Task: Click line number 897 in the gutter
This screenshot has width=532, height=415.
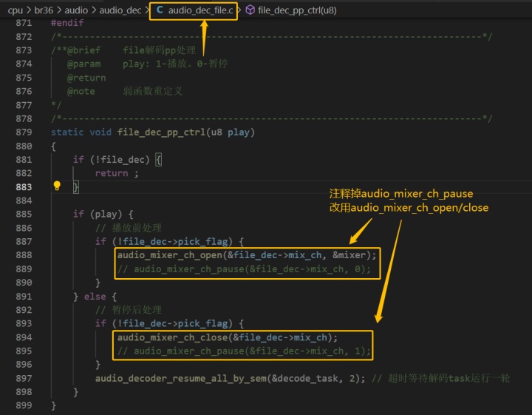Action: pos(24,378)
